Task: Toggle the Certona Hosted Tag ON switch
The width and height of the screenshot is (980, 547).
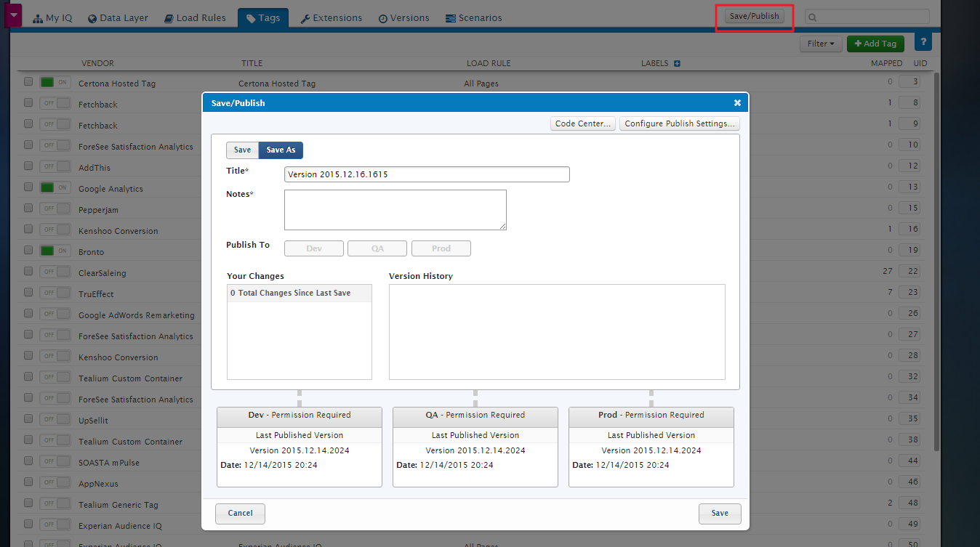Action: click(x=56, y=83)
